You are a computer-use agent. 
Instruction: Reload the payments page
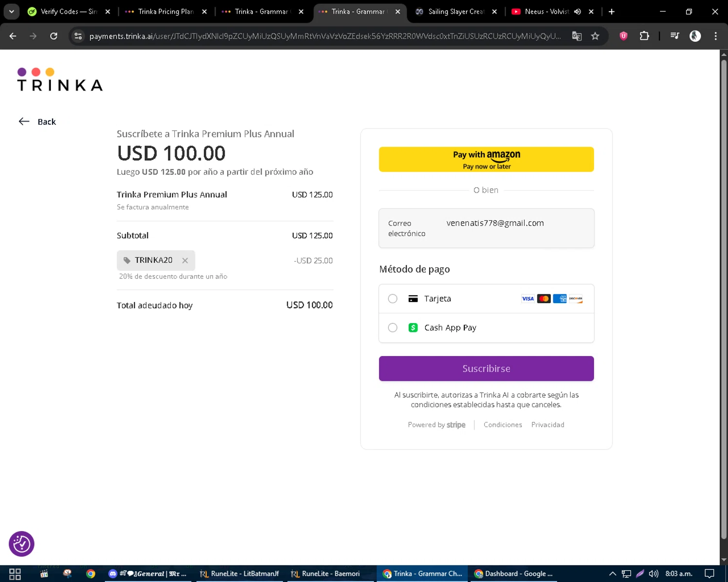[x=54, y=36]
